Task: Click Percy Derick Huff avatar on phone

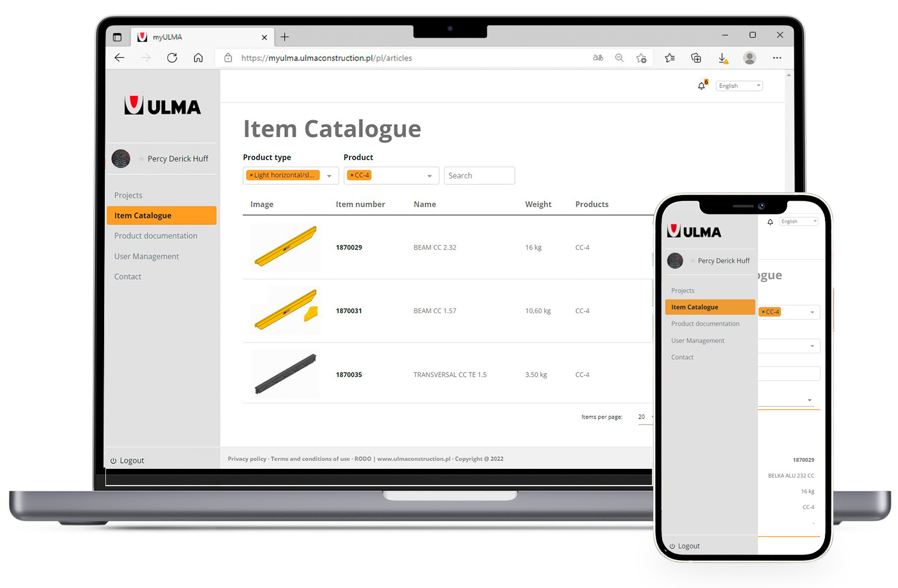Action: pyautogui.click(x=675, y=260)
